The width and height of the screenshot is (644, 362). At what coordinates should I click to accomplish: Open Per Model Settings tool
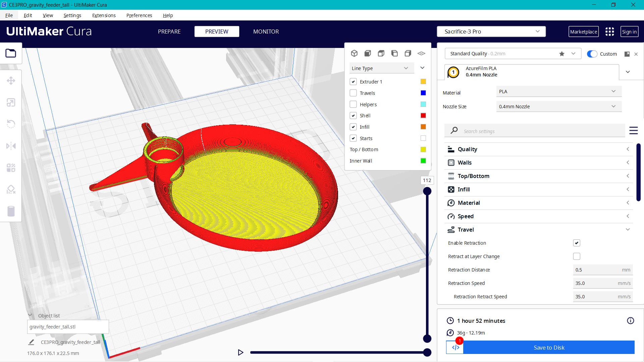pyautogui.click(x=11, y=168)
